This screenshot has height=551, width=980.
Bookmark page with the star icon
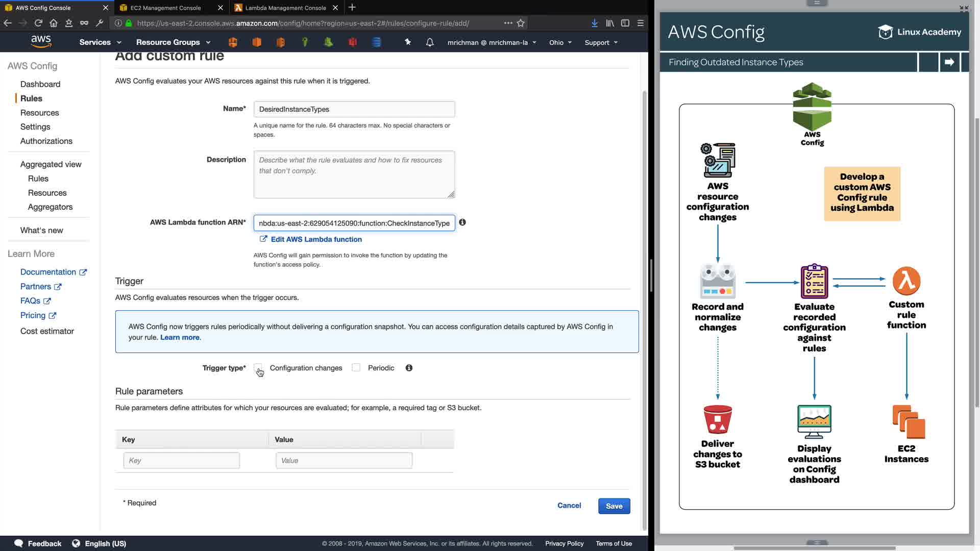point(521,23)
